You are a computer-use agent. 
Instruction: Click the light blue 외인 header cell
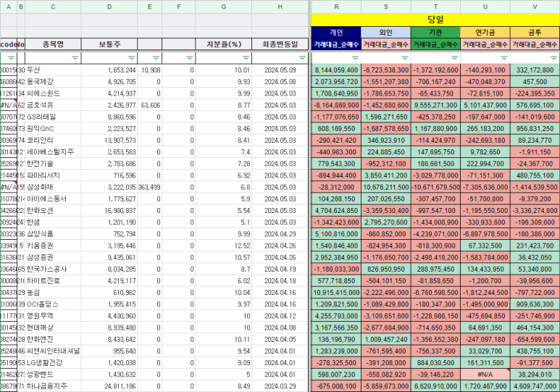tap(385, 32)
